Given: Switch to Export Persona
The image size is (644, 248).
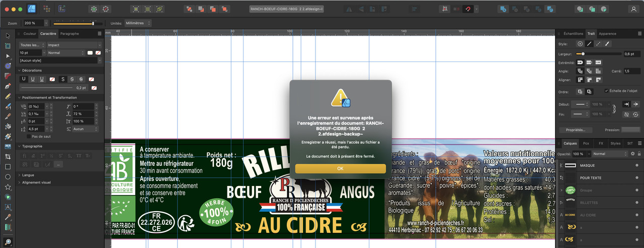Looking at the screenshot, I should click(x=61, y=9).
